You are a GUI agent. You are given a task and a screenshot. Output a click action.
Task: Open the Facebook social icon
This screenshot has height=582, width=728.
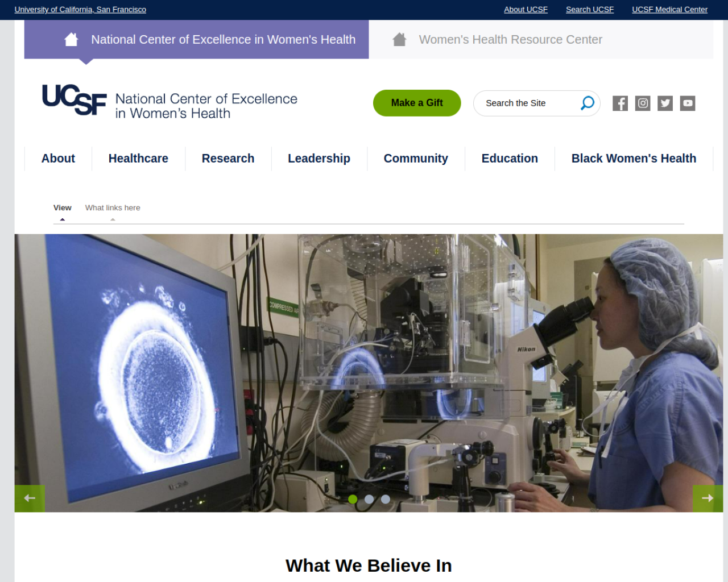[620, 103]
